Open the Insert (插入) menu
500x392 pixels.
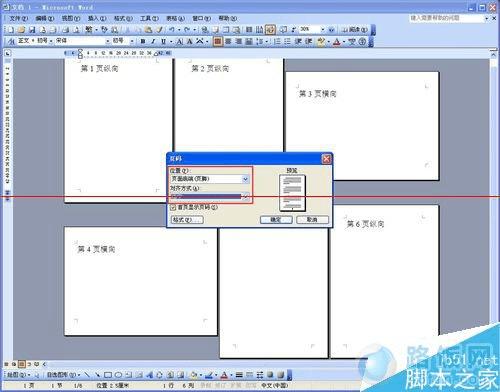click(x=97, y=18)
